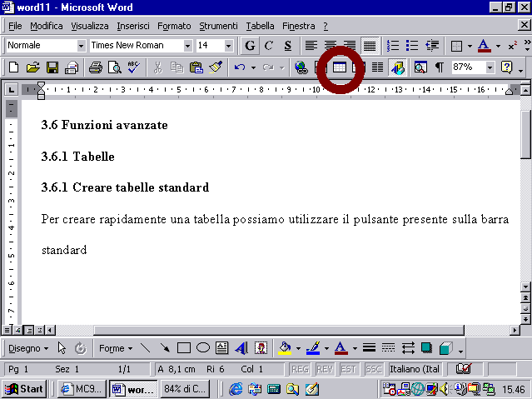Screen dimensions: 532x399
Task: Select the Line drawing tool
Action: point(145,348)
